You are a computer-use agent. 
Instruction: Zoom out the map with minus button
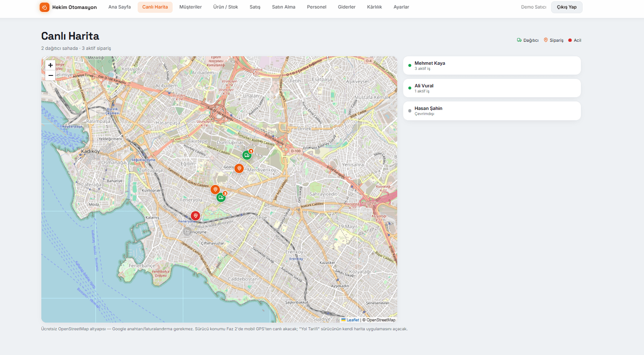pyautogui.click(x=50, y=75)
